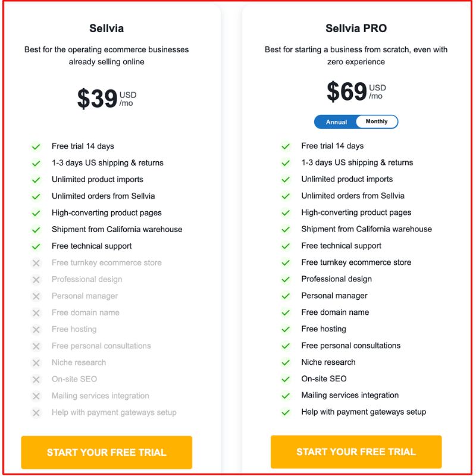Viewport: 476px width, 476px height.
Task: Click green checkmark beside PRO Professional design
Action: (286, 279)
